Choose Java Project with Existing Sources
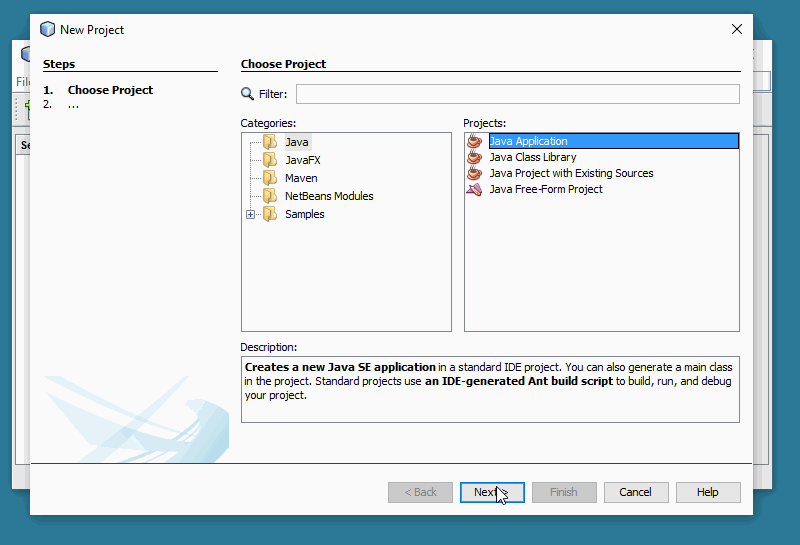 click(x=570, y=173)
